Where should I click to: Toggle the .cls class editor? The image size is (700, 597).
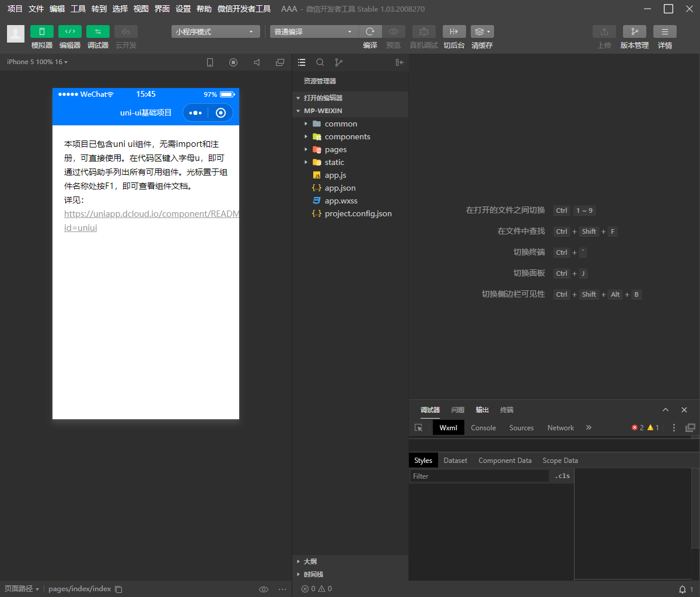(x=562, y=476)
